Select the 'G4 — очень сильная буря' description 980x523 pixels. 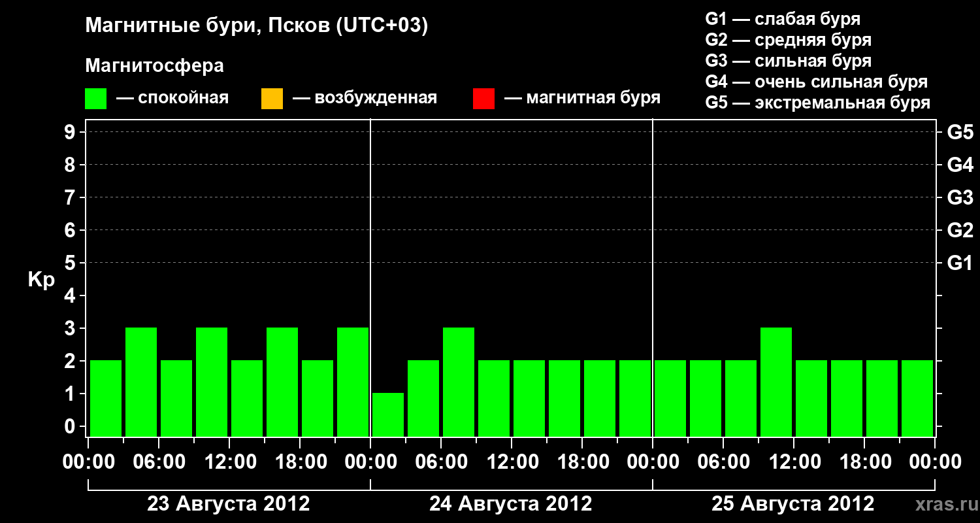(x=817, y=82)
